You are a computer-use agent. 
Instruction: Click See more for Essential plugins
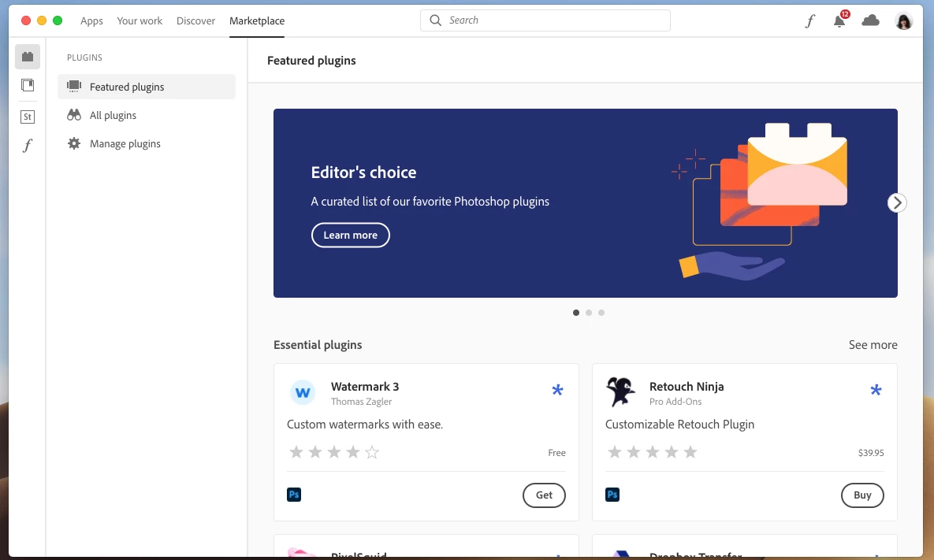pos(873,345)
